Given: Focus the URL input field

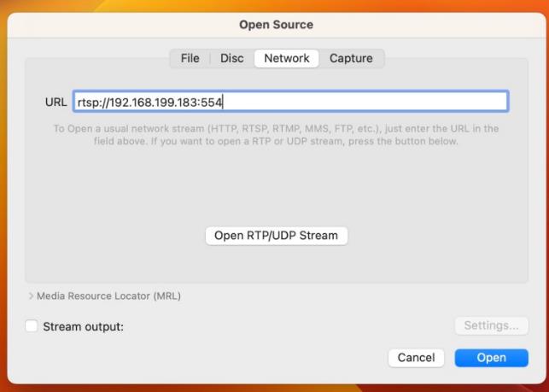Looking at the screenshot, I should click(359, 102).
